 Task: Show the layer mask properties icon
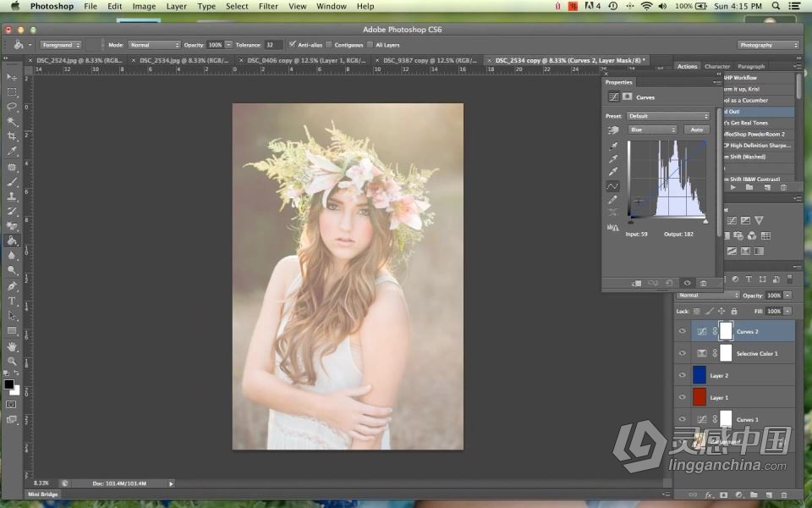(x=627, y=97)
